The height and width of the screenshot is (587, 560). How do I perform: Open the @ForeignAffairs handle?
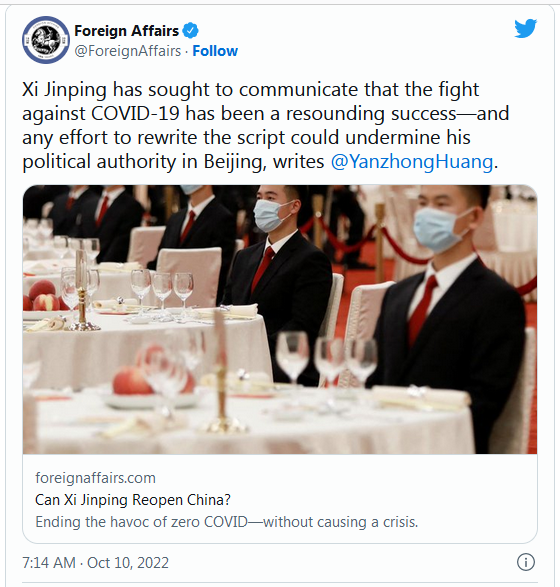(x=128, y=51)
